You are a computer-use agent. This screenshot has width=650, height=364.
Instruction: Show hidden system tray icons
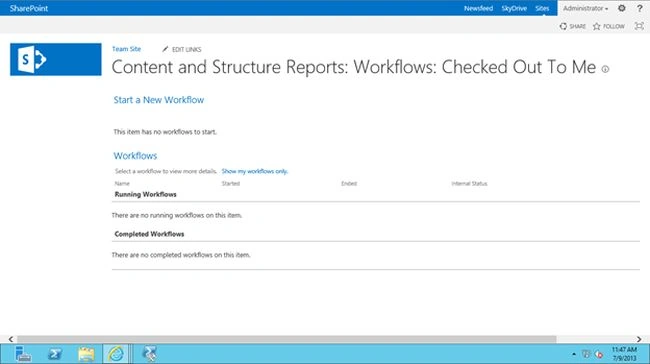(574, 354)
